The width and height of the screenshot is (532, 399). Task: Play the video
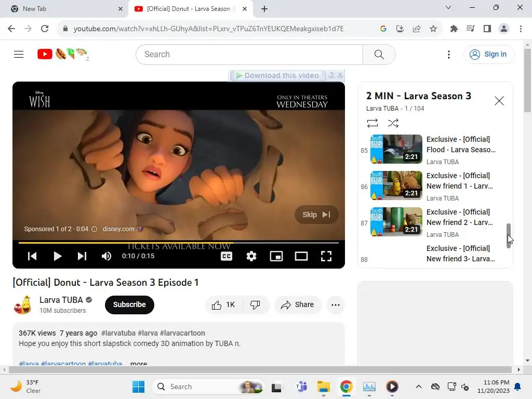click(x=57, y=256)
